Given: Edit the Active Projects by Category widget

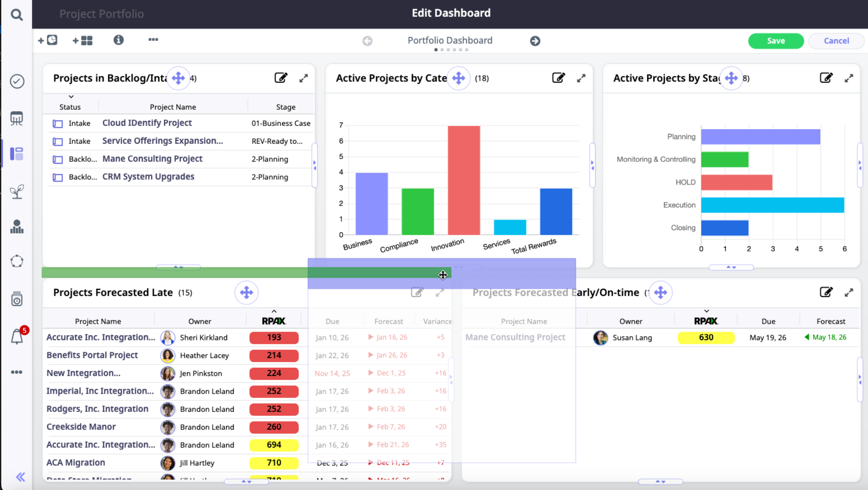Looking at the screenshot, I should click(558, 78).
